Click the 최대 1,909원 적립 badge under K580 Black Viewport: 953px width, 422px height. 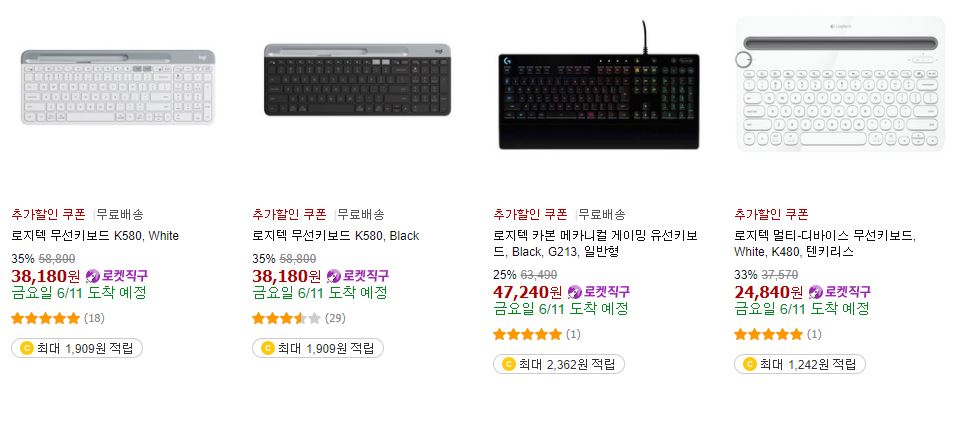click(x=318, y=348)
